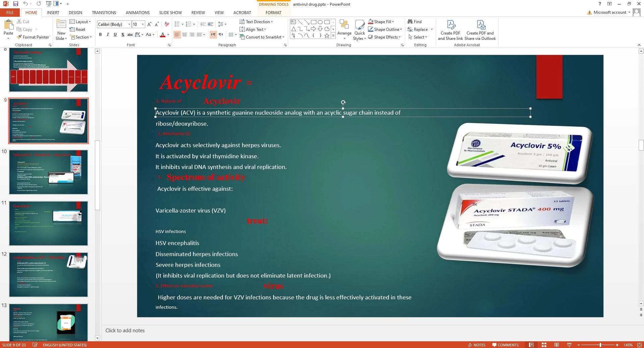Select the rectangle shape in gallery
Screen dimensions: 644x348
pos(314,22)
